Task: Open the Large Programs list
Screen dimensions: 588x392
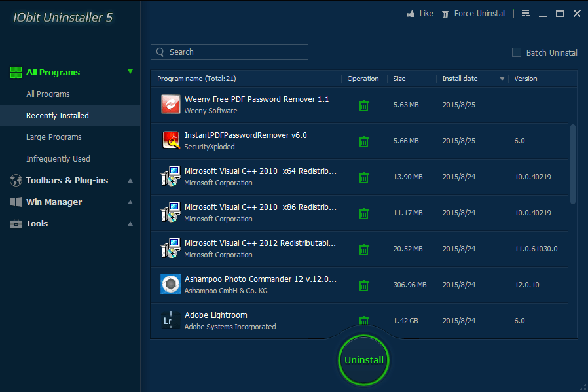Action: (54, 137)
